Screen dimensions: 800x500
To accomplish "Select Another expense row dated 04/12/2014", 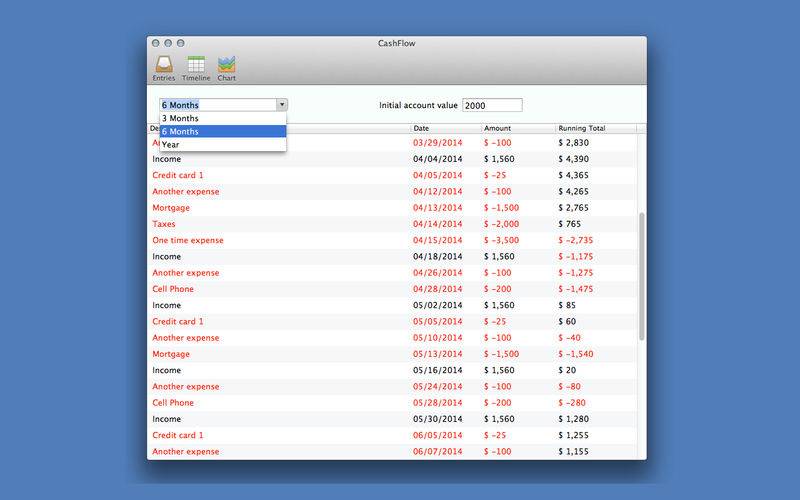I will pyautogui.click(x=392, y=191).
